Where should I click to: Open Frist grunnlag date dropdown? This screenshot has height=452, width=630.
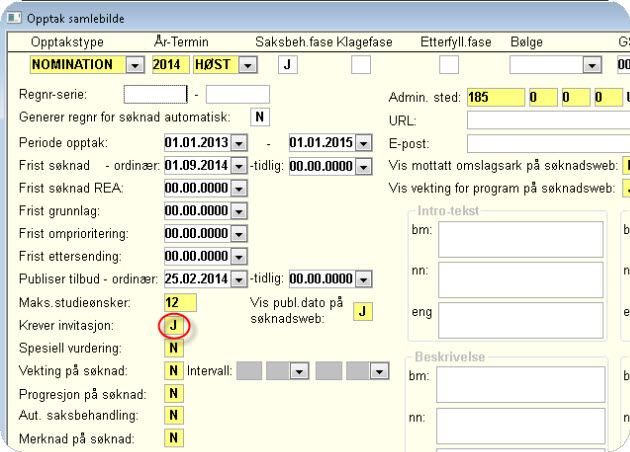239,211
